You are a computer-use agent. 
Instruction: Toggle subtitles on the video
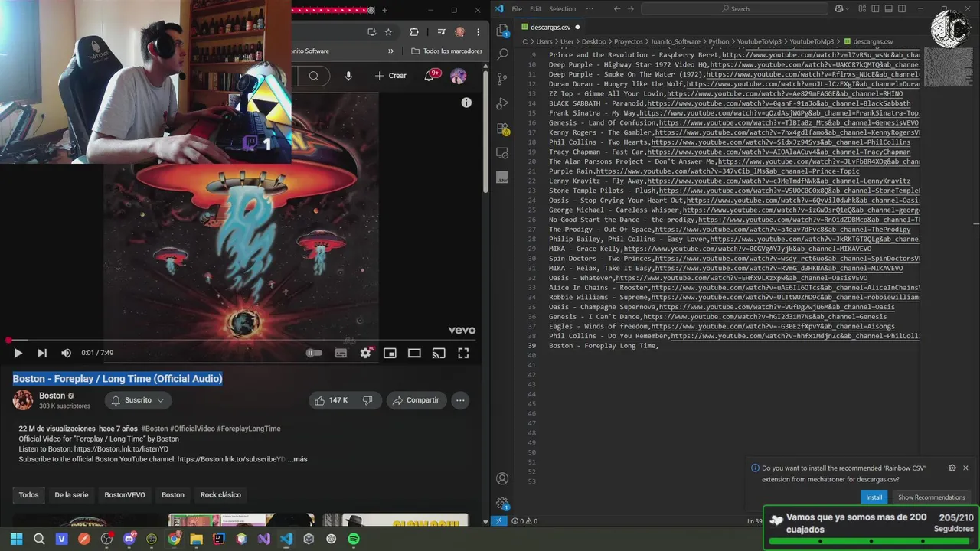341,353
